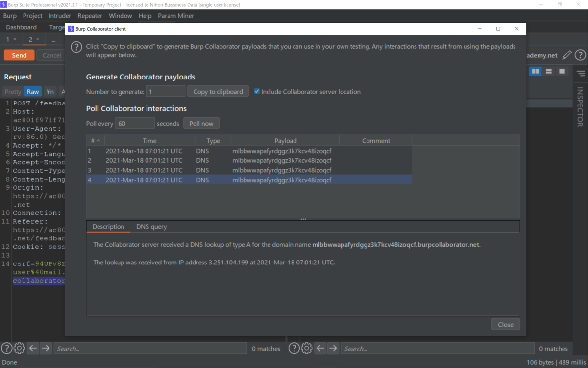Screen dimensions: 588x368
Task: Click previous match arrow in request search
Action: coord(33,348)
